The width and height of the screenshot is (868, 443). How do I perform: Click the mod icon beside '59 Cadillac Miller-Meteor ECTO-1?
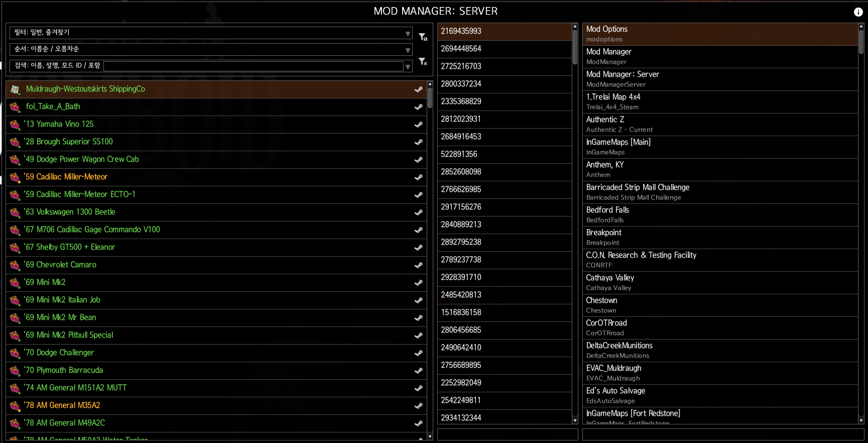pos(15,195)
